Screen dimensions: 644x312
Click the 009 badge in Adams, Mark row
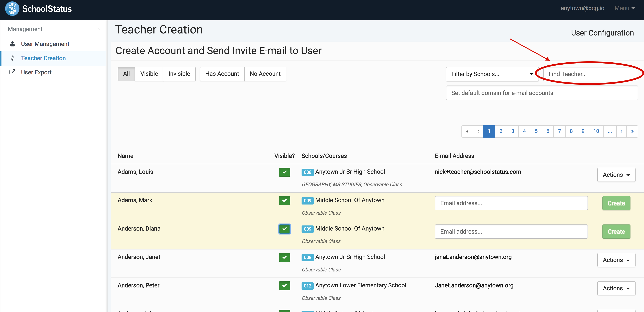307,200
